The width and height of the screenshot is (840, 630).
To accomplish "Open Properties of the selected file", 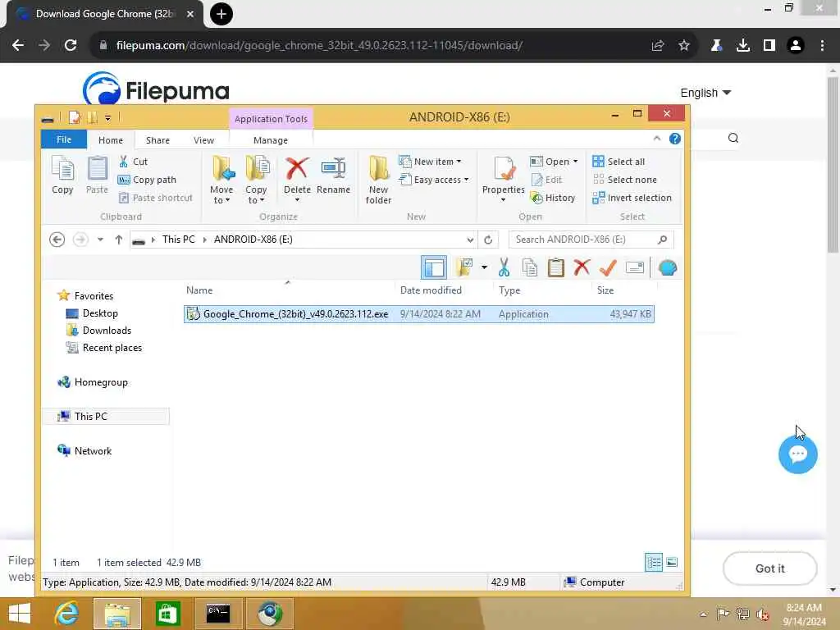I will click(x=503, y=180).
